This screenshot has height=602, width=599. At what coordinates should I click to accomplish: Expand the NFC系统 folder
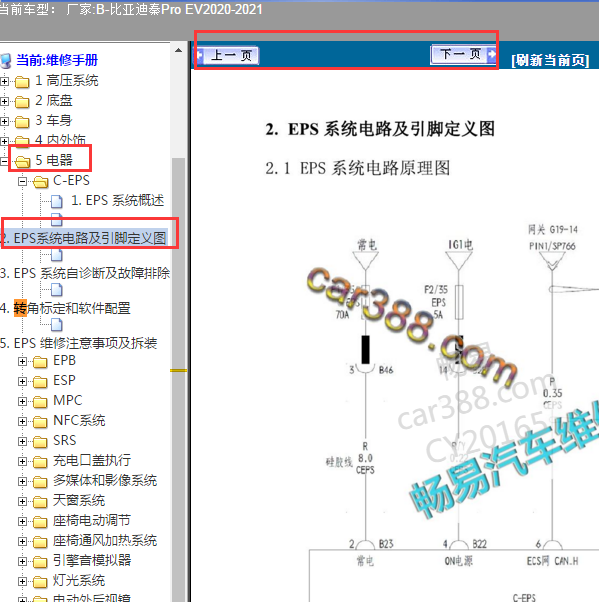pyautogui.click(x=22, y=421)
